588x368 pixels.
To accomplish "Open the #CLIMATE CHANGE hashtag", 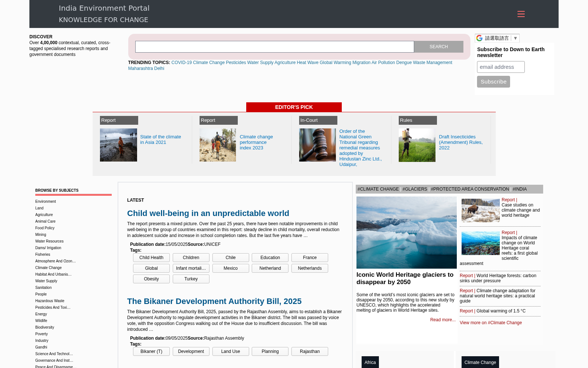I will pyautogui.click(x=378, y=189).
